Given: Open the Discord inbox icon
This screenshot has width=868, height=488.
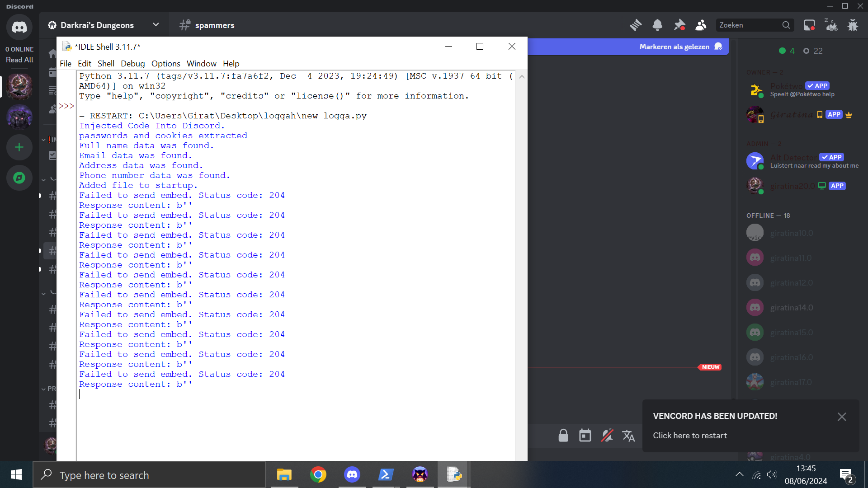Looking at the screenshot, I should (809, 25).
